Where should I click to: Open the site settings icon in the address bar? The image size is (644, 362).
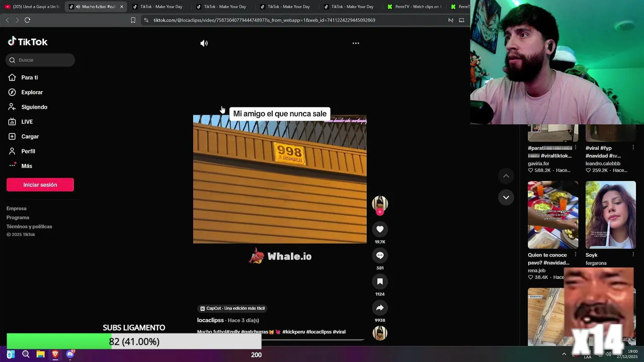click(x=146, y=20)
